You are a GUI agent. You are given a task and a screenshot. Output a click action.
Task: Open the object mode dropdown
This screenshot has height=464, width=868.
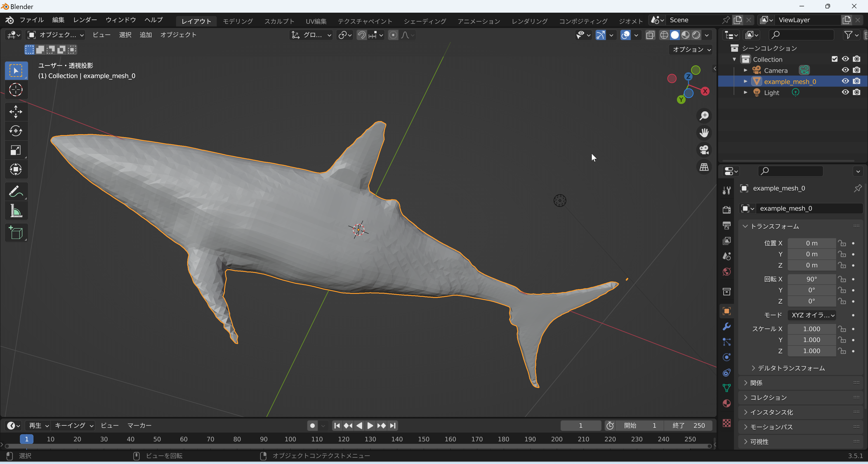click(x=56, y=35)
